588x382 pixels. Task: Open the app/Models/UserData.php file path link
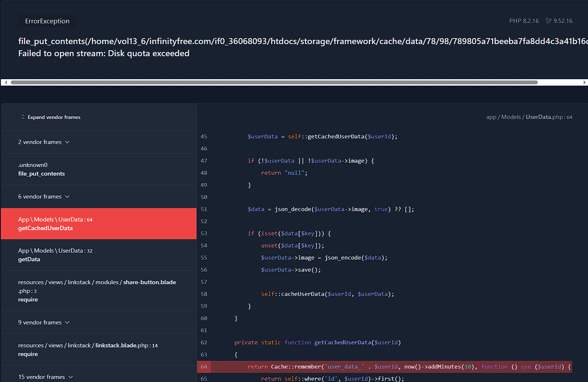coord(529,117)
